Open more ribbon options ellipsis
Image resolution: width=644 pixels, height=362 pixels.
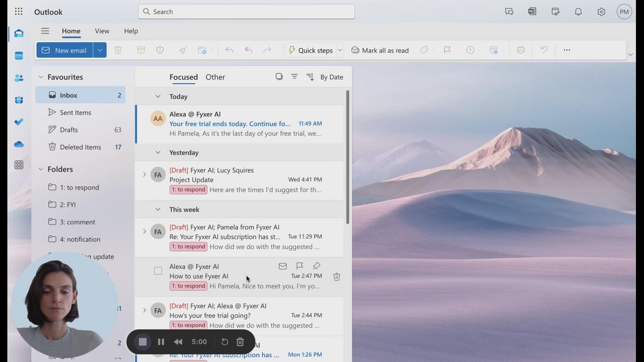[x=567, y=50]
